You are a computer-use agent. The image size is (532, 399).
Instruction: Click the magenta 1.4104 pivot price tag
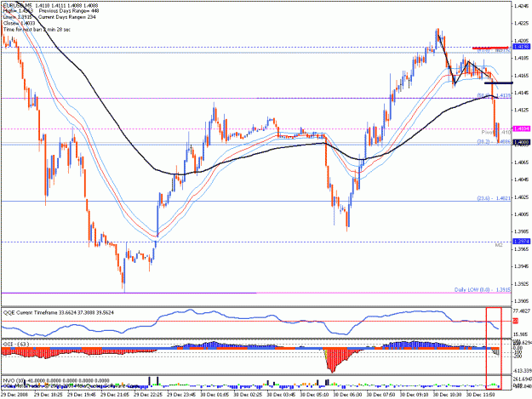(x=522, y=128)
